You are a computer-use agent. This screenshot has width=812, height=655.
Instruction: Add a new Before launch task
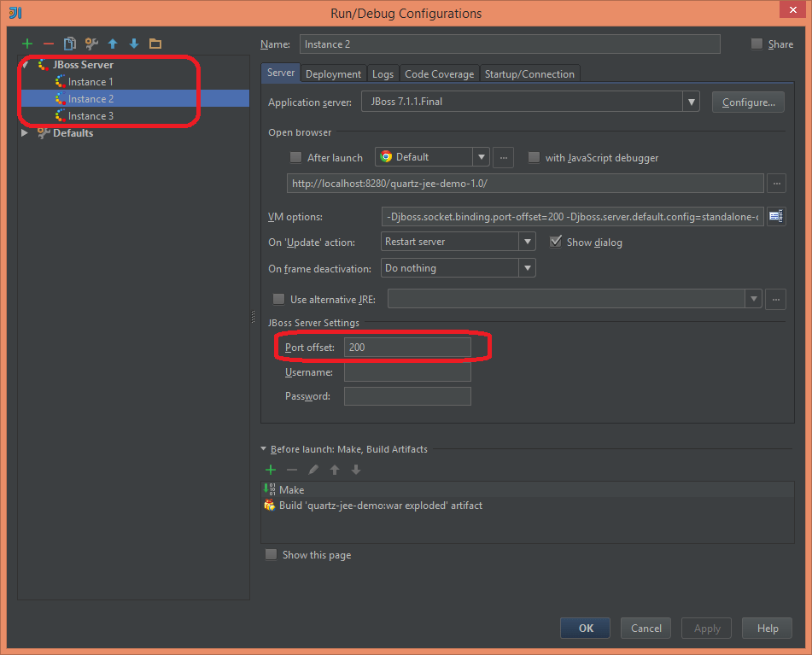click(271, 469)
